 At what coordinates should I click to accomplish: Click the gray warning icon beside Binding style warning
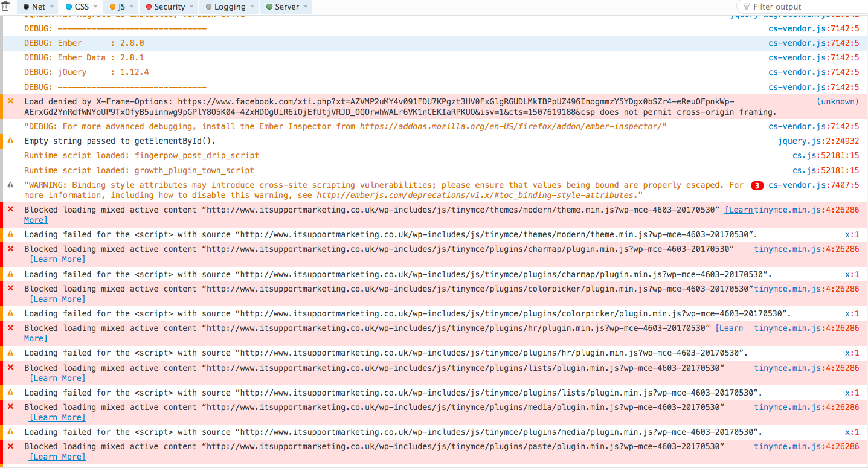coord(10,185)
